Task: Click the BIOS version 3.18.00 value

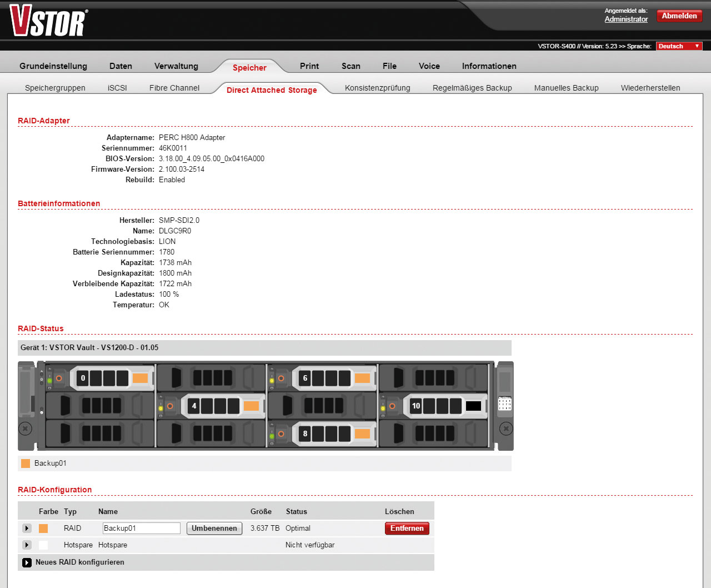Action: pyautogui.click(x=212, y=158)
